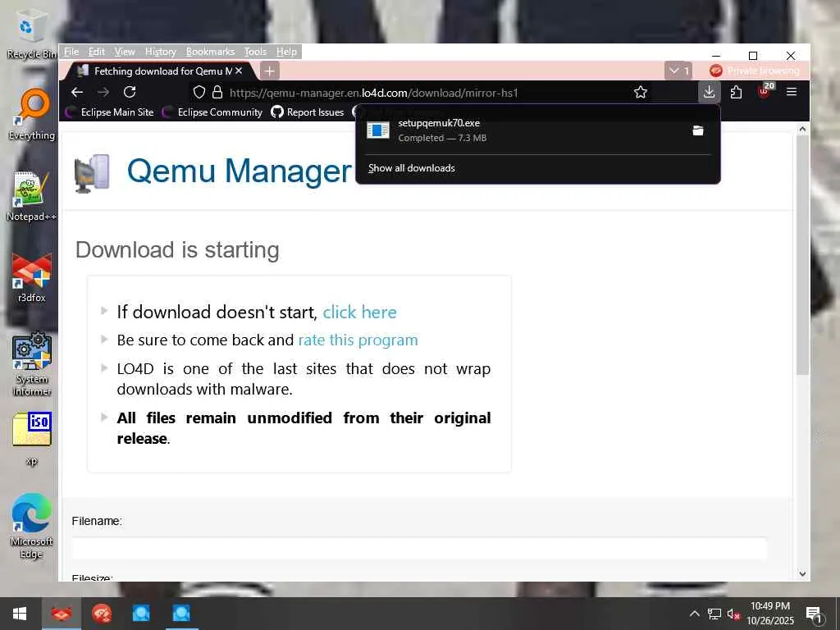Click the r3dfox taskbar button
This screenshot has height=630, width=840.
point(61,614)
